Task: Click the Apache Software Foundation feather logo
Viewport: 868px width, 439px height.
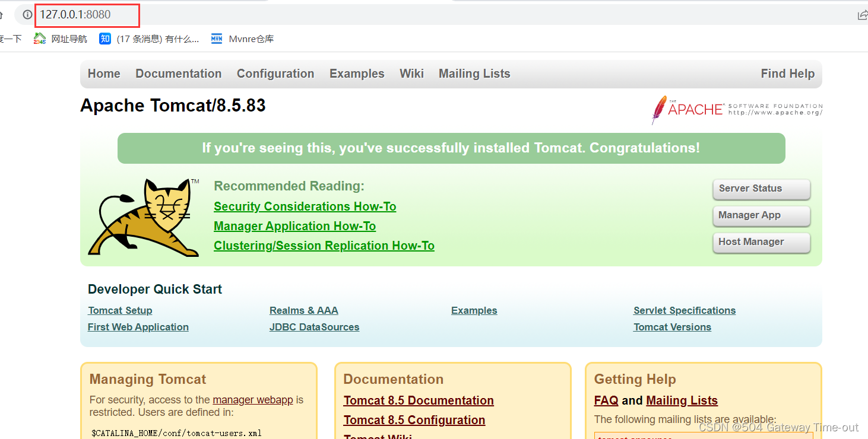Action: pos(736,110)
